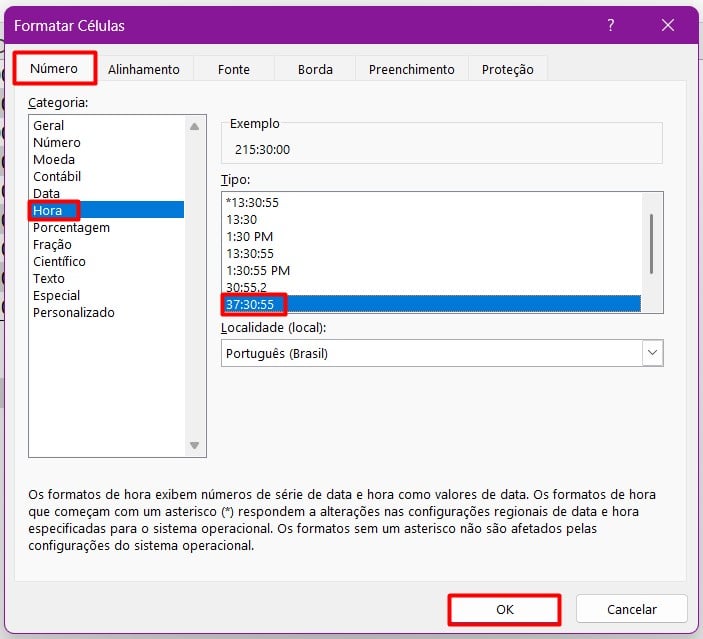The image size is (703, 639).
Task: Select the *13:30:55 time type
Action: click(252, 202)
